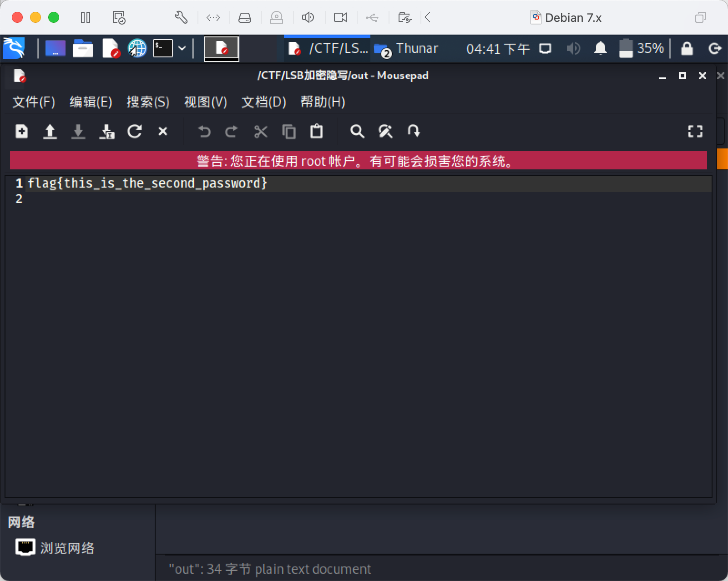The width and height of the screenshot is (728, 581).
Task: Click the Go to line icon
Action: pyautogui.click(x=414, y=131)
